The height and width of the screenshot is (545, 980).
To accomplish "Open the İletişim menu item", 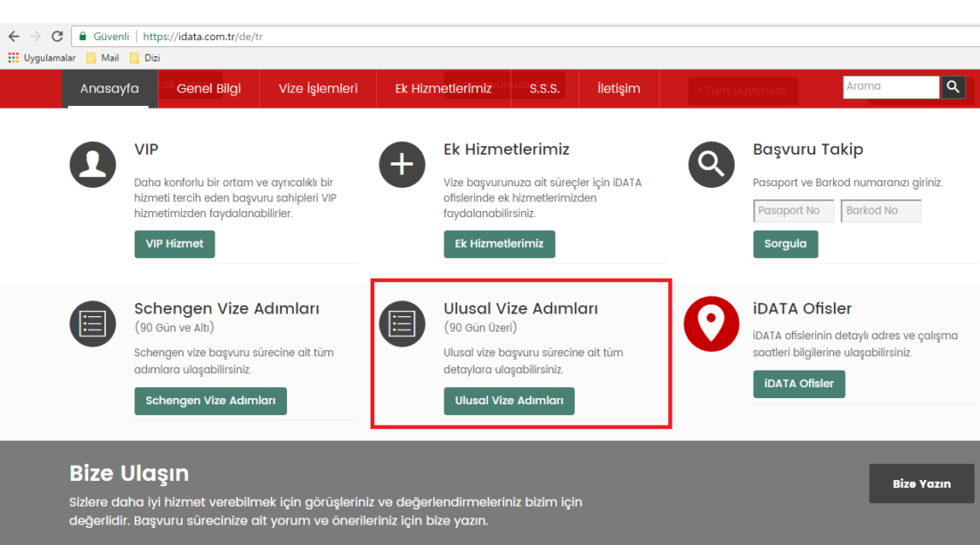I will [618, 88].
